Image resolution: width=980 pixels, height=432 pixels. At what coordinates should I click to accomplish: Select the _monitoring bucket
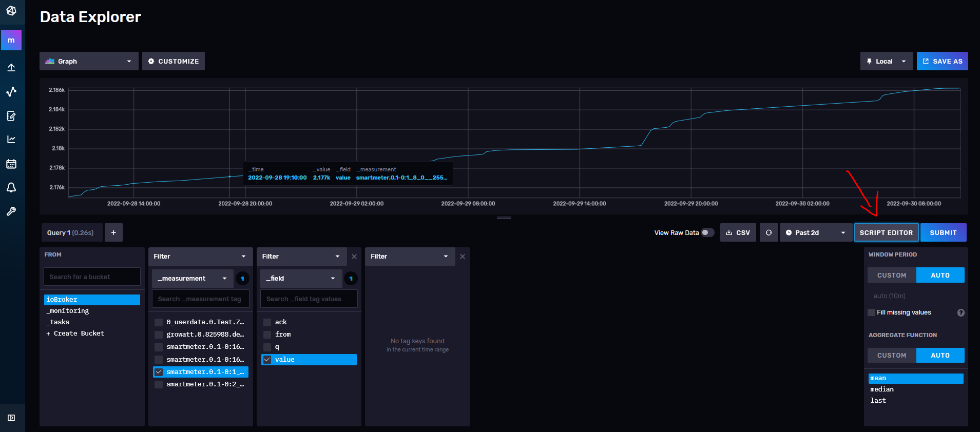92,311
